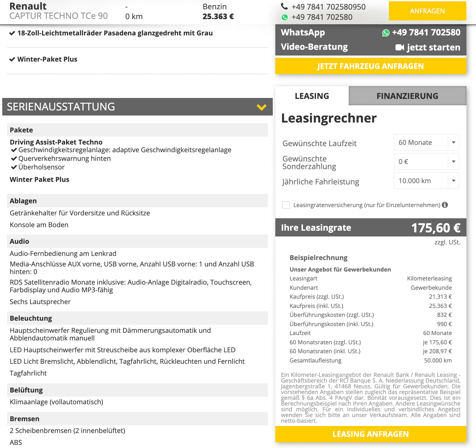The height and width of the screenshot is (448, 476).
Task: Switch to the Finanzierung tab
Action: coord(407,96)
